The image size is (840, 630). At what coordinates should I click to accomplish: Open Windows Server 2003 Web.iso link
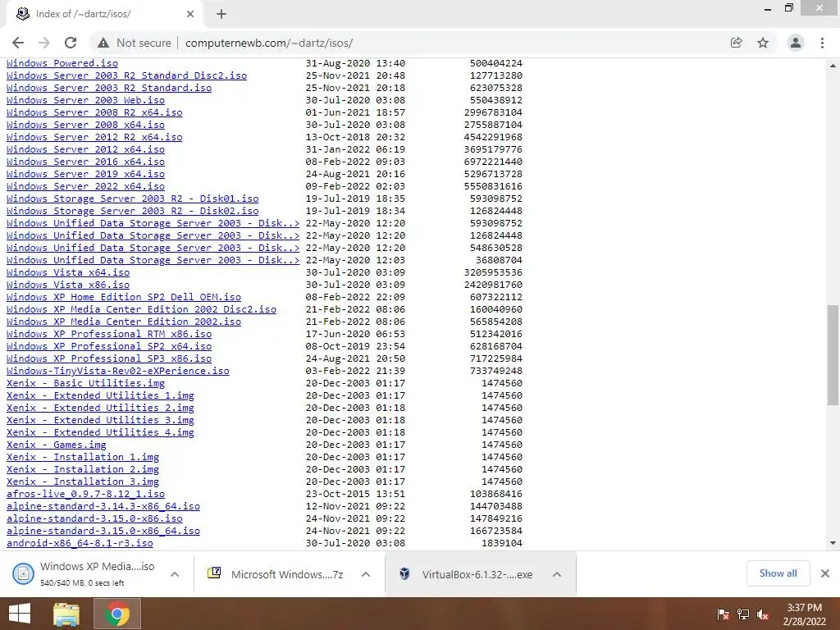click(x=85, y=100)
